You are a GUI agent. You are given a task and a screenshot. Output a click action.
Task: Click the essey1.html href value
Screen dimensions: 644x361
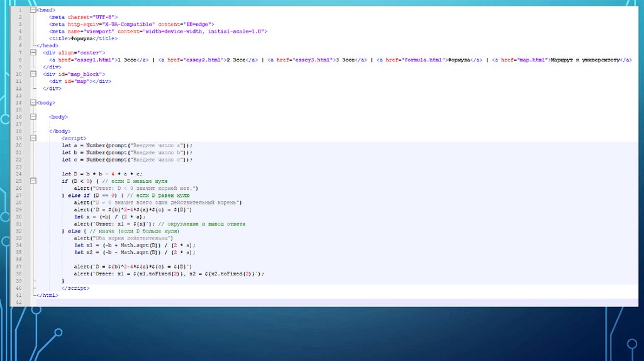(94, 60)
